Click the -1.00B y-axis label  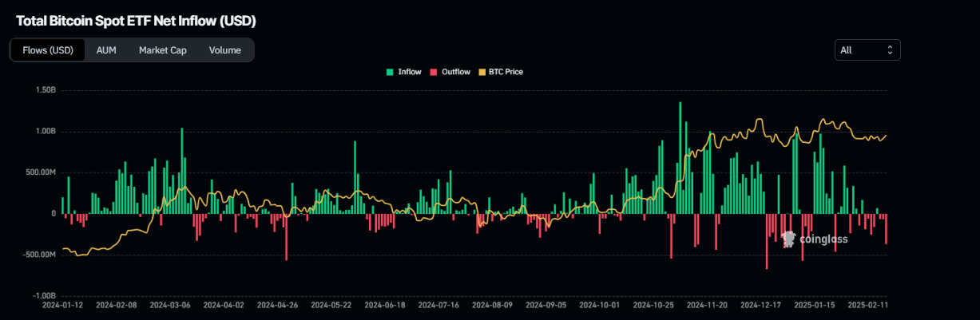pyautogui.click(x=45, y=296)
